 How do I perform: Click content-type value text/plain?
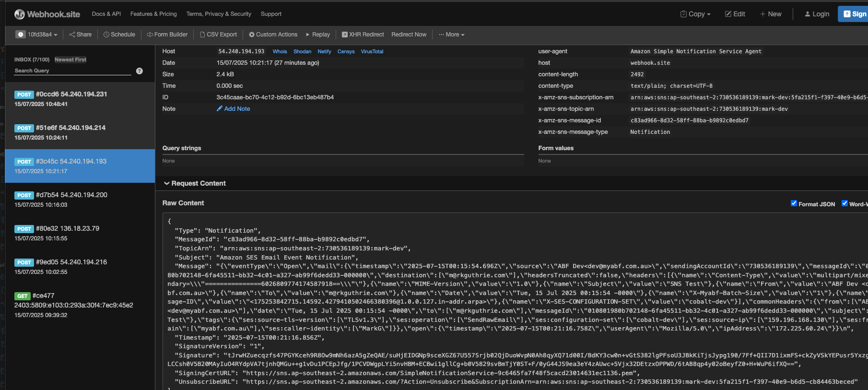click(x=671, y=86)
